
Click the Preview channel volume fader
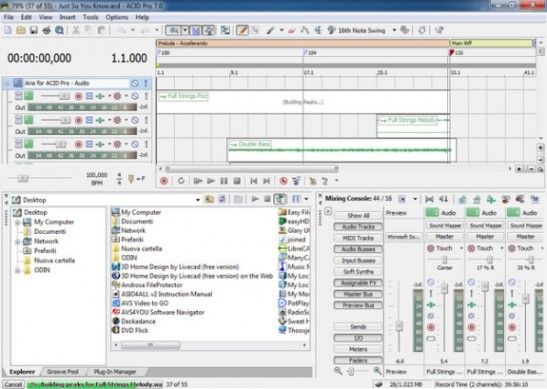tap(399, 326)
